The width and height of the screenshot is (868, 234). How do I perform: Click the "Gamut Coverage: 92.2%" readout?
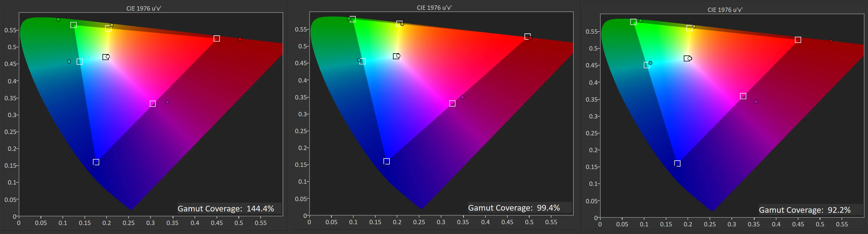(805, 210)
